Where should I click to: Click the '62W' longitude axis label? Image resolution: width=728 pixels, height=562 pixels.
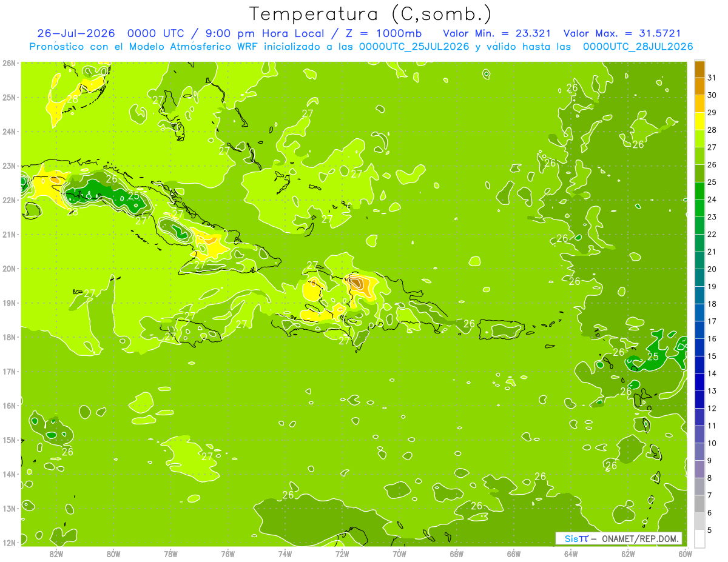pyautogui.click(x=628, y=554)
